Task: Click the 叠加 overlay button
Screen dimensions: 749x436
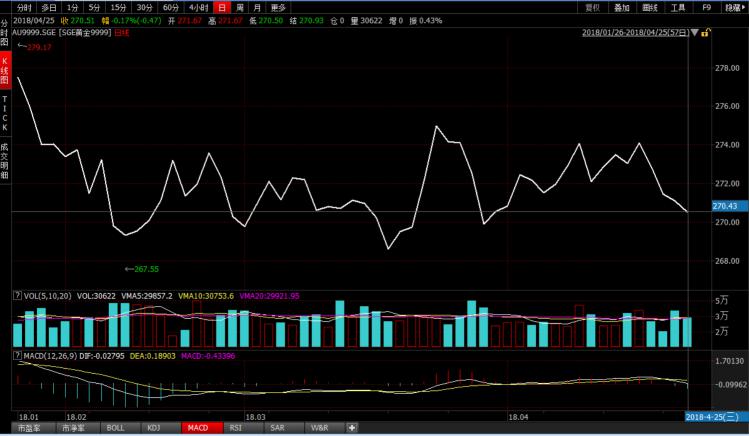Action: point(621,7)
